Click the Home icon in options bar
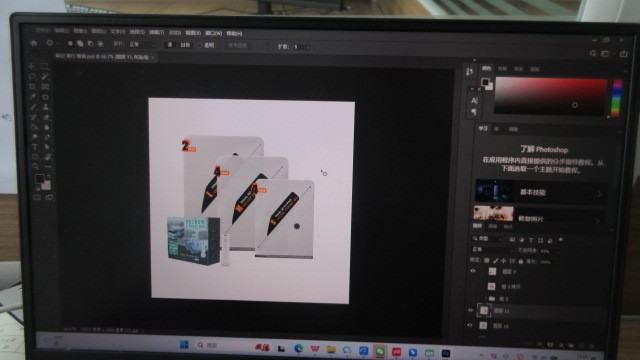Screen dimensions: 640x360 click(34, 43)
